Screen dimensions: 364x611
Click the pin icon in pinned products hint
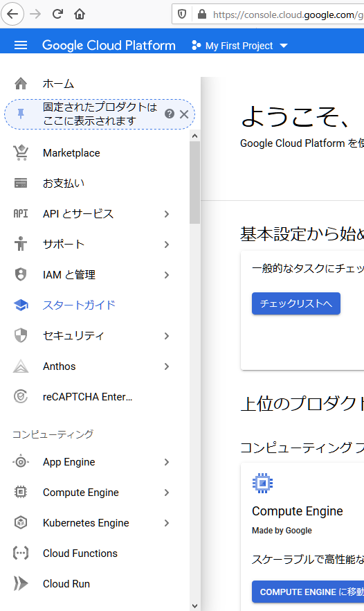pos(21,114)
